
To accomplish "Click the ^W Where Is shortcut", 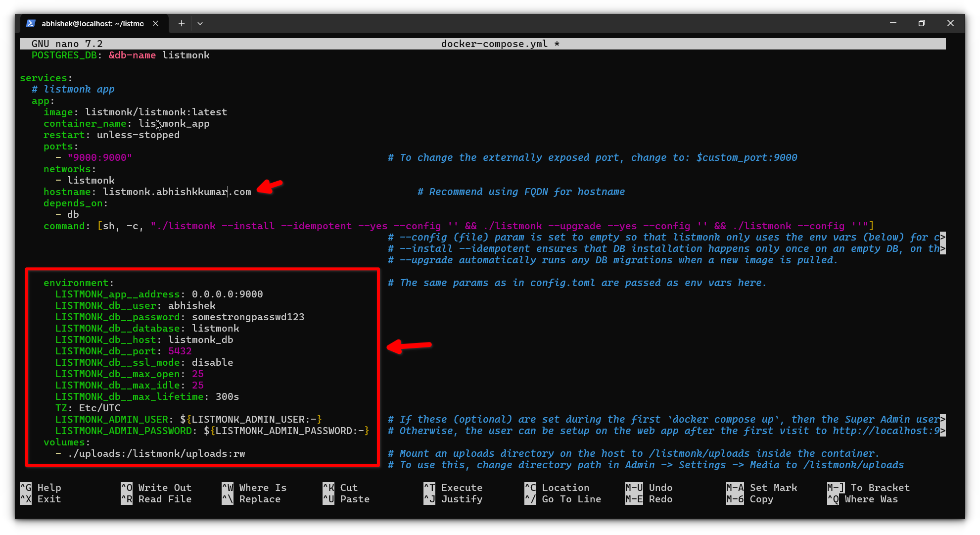I will pyautogui.click(x=254, y=487).
